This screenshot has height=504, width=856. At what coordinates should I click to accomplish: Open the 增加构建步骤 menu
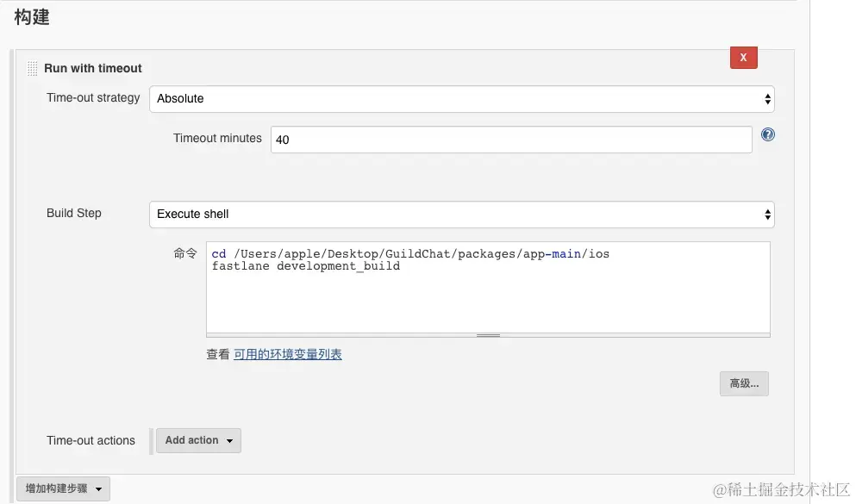pyautogui.click(x=63, y=488)
